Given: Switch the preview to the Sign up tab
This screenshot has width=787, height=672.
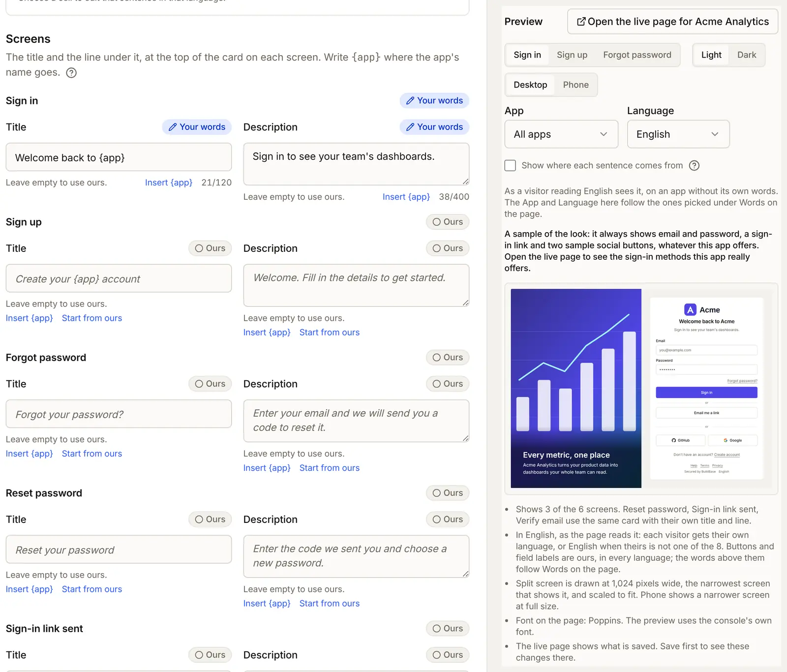Looking at the screenshot, I should pyautogui.click(x=572, y=55).
